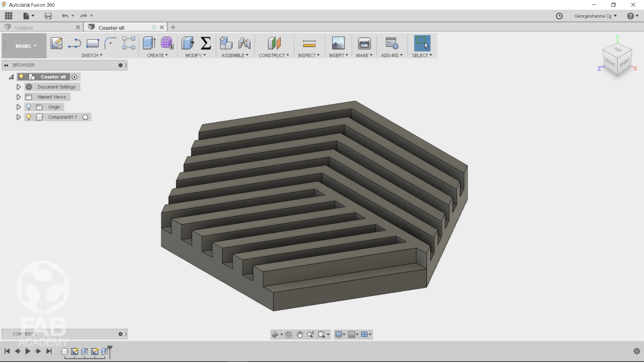This screenshot has height=362, width=644.
Task: Click the ViewCube RIGHT face
Action: 625,62
